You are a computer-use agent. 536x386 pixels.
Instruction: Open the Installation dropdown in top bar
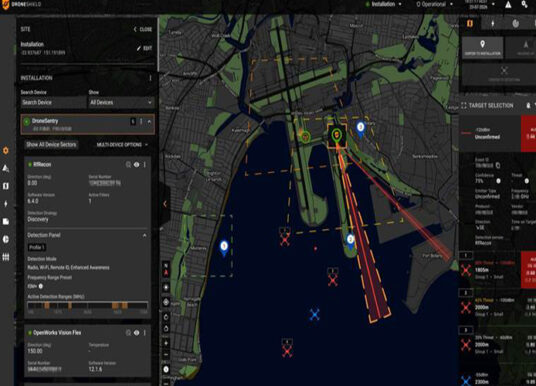(384, 4)
